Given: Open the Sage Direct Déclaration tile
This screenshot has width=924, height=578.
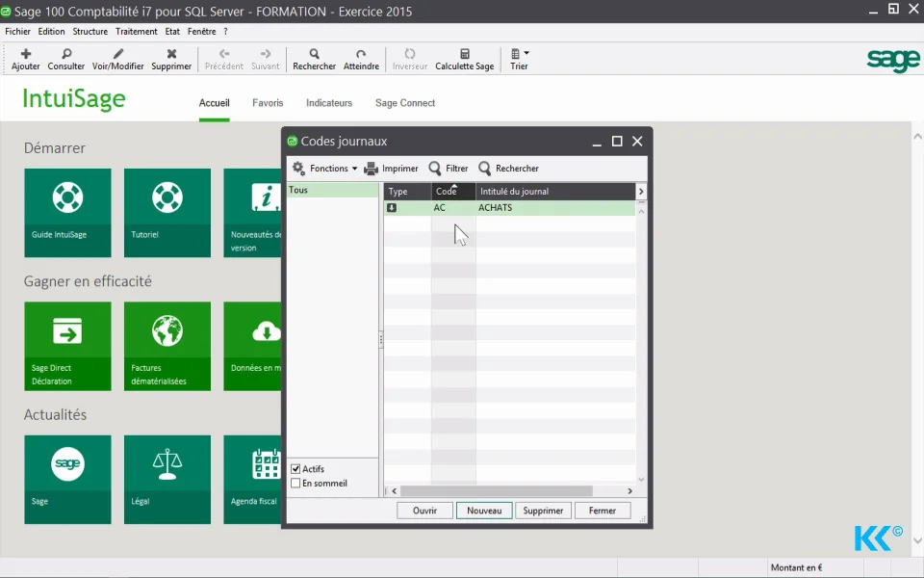Looking at the screenshot, I should point(67,346).
